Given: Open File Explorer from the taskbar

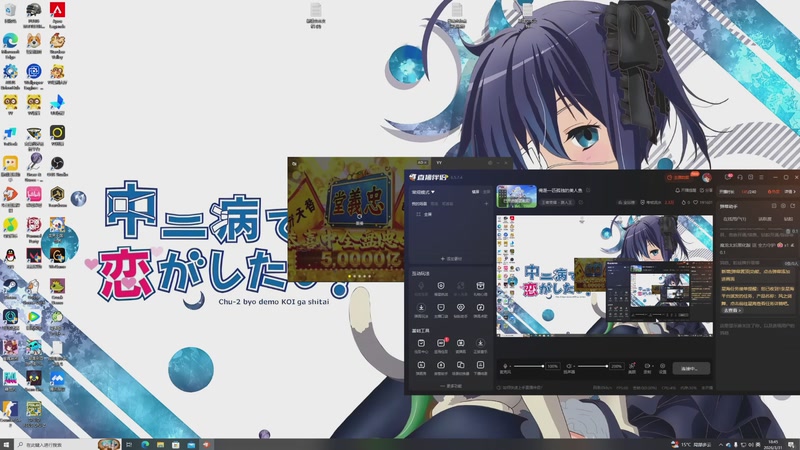Looking at the screenshot, I should coord(160,444).
